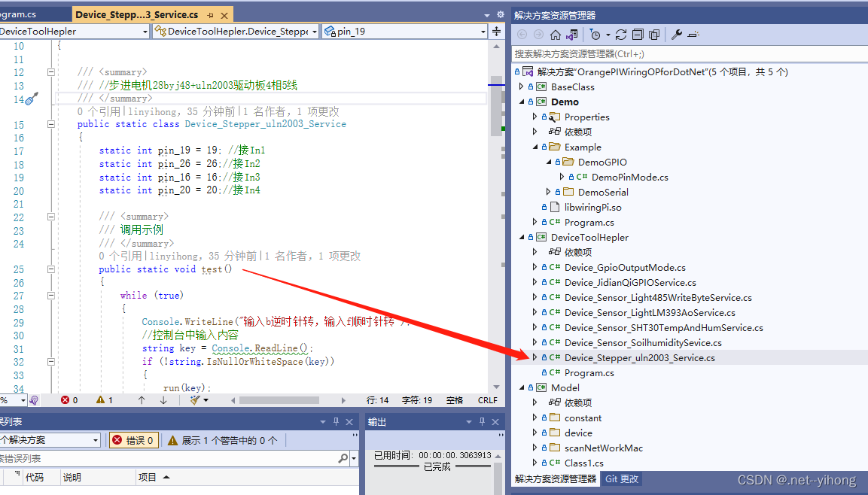Image resolution: width=868 pixels, height=495 pixels.
Task: Expand the DemoSerial folder
Action: [548, 191]
